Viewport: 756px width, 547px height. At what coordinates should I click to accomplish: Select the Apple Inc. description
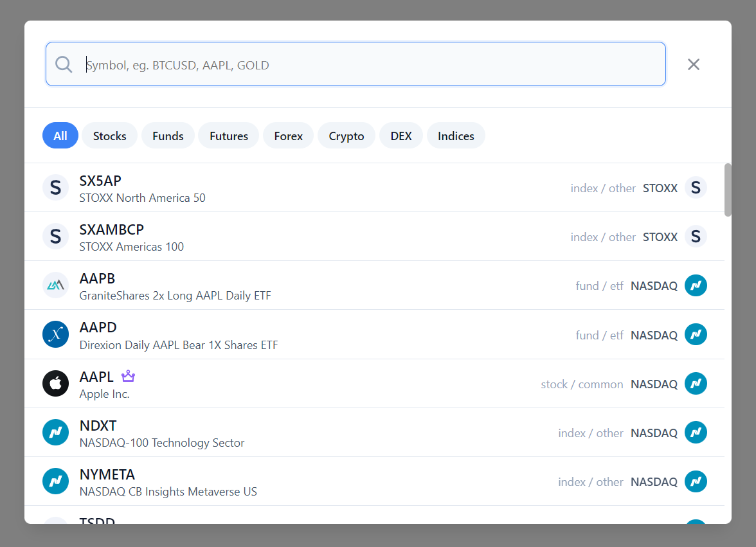click(105, 394)
